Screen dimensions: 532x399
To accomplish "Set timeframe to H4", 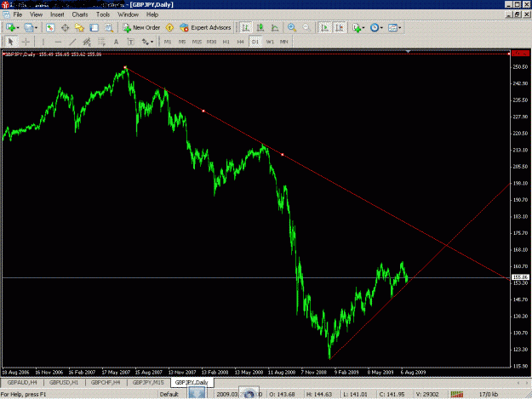I will pos(241,42).
